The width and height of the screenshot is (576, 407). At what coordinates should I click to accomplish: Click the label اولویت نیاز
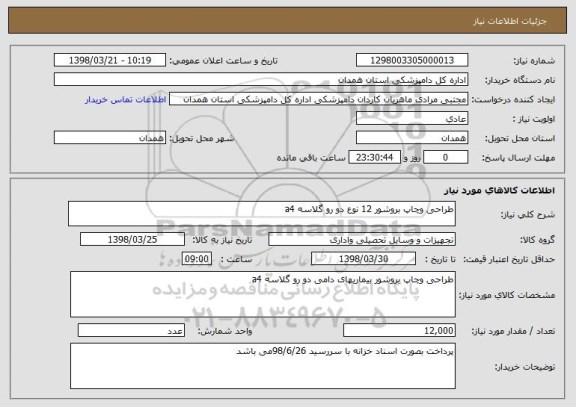(x=534, y=119)
